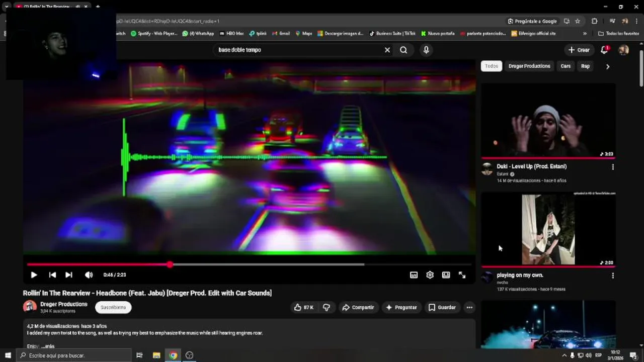Click the search magnifier button
The width and height of the screenshot is (644, 362).
point(404,50)
